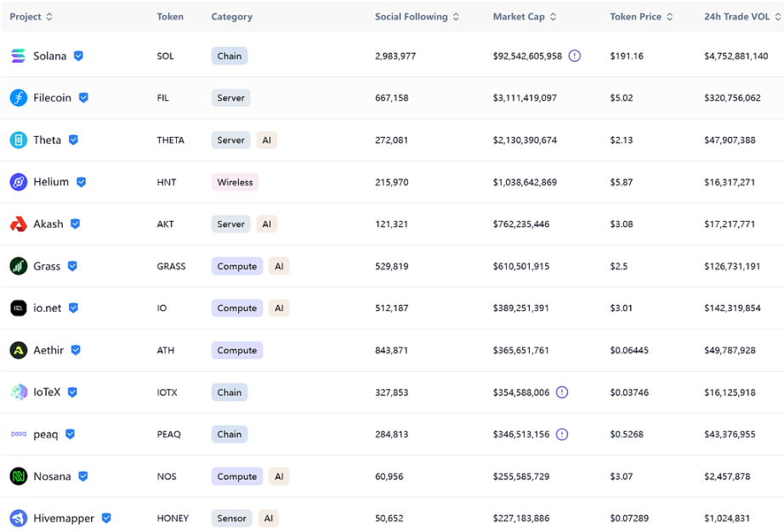Click the Server tag in Filecoin's row
Screen dimensions: 784x532
231,98
